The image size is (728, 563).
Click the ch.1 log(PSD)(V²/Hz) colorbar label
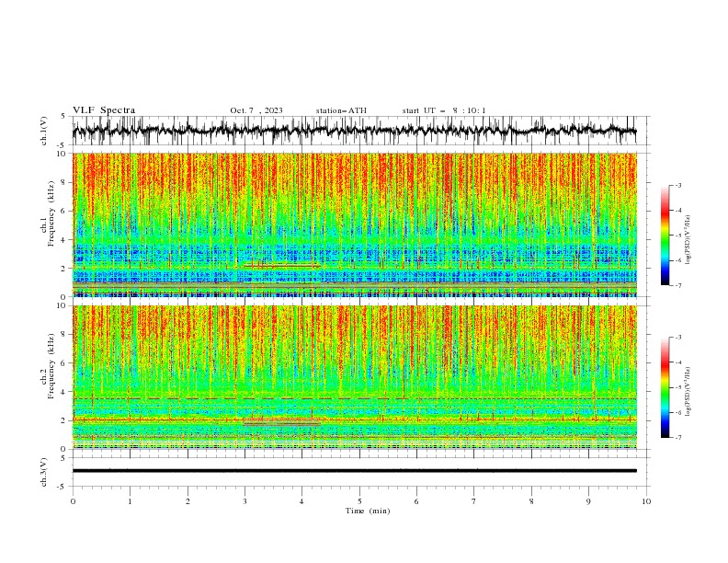pyautogui.click(x=688, y=240)
